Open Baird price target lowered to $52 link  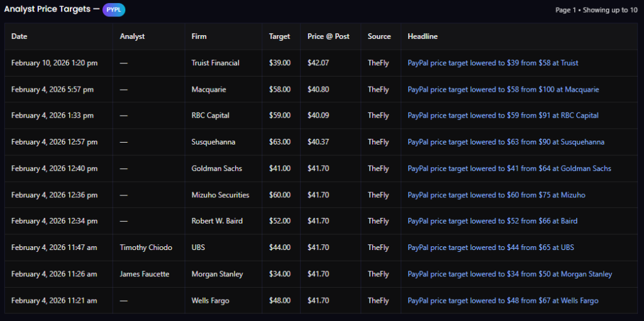coord(492,221)
